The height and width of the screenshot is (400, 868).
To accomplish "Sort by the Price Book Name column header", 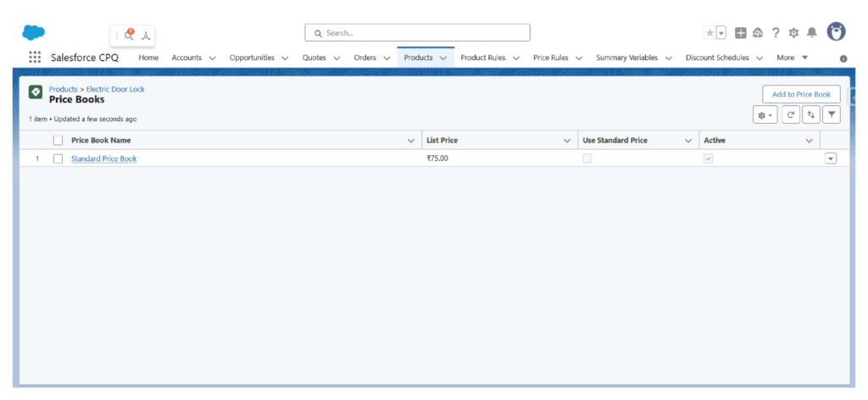I will coord(102,141).
